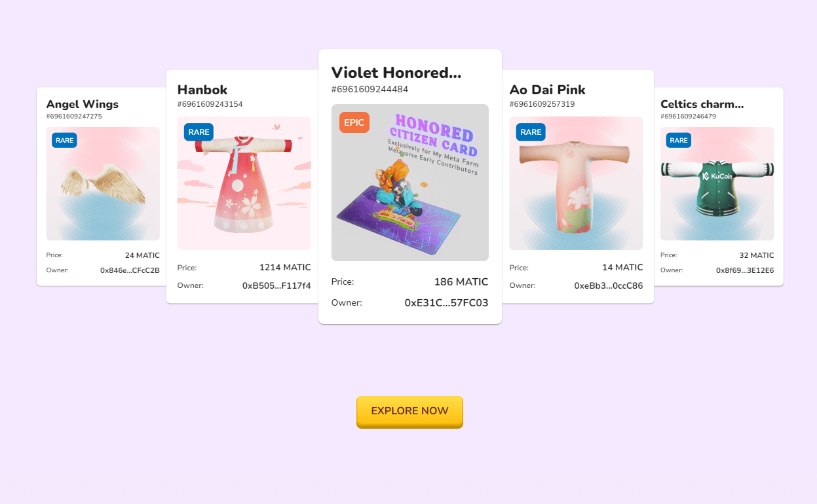Click the EXPLORE NOW button
The height and width of the screenshot is (504, 817).
point(409,411)
